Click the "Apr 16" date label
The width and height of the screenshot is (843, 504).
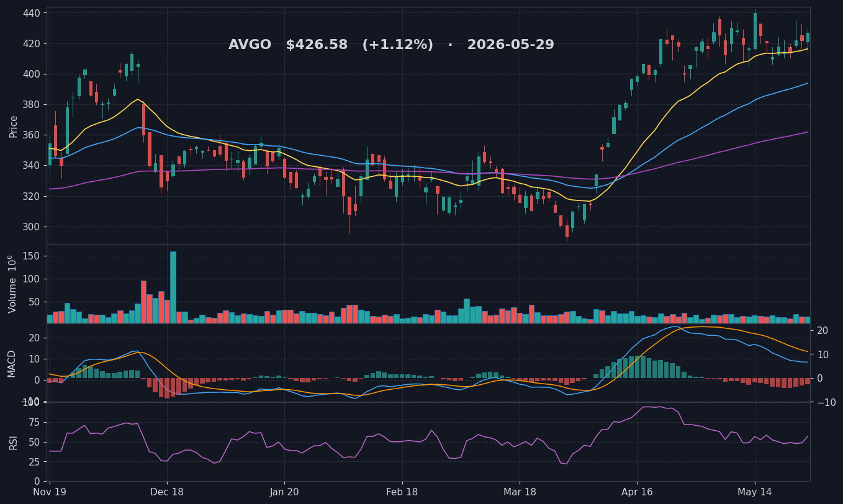pyautogui.click(x=637, y=492)
